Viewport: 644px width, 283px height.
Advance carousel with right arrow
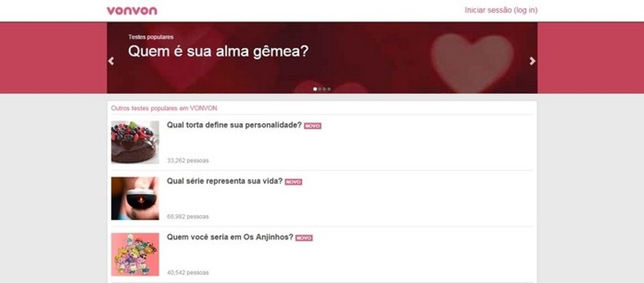click(x=532, y=61)
